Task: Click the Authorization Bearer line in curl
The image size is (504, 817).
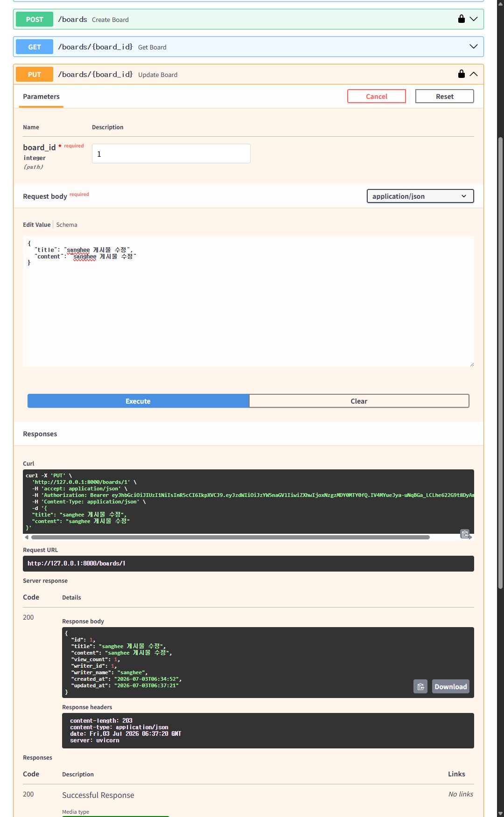Action: (x=253, y=495)
